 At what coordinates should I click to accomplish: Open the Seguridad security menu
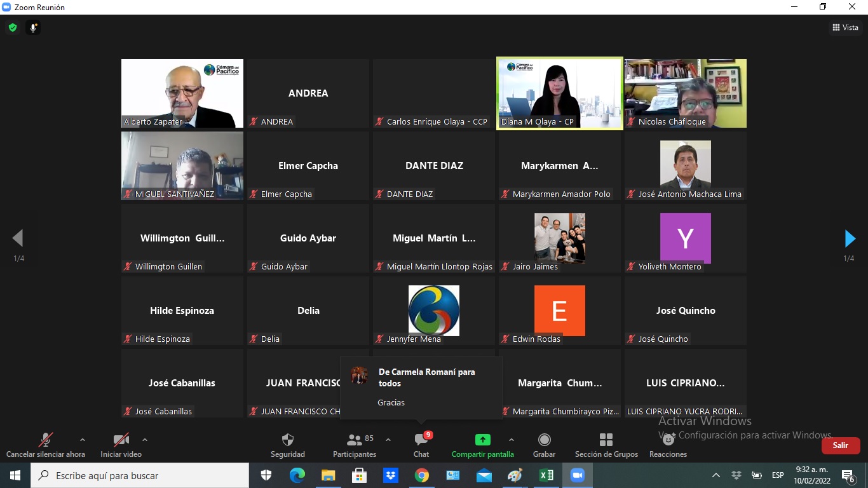tap(288, 445)
